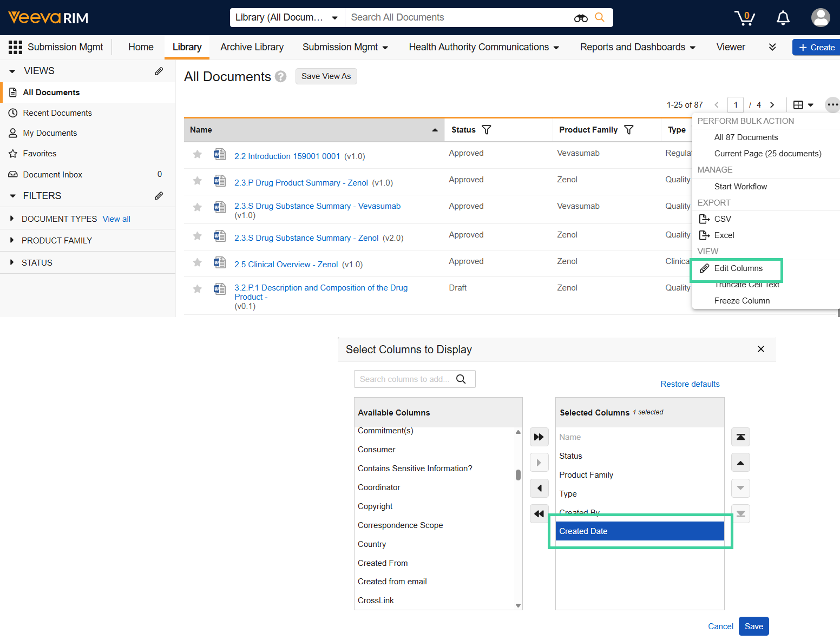The image size is (840, 640).
Task: Click search icon in column search box
Action: (x=461, y=379)
